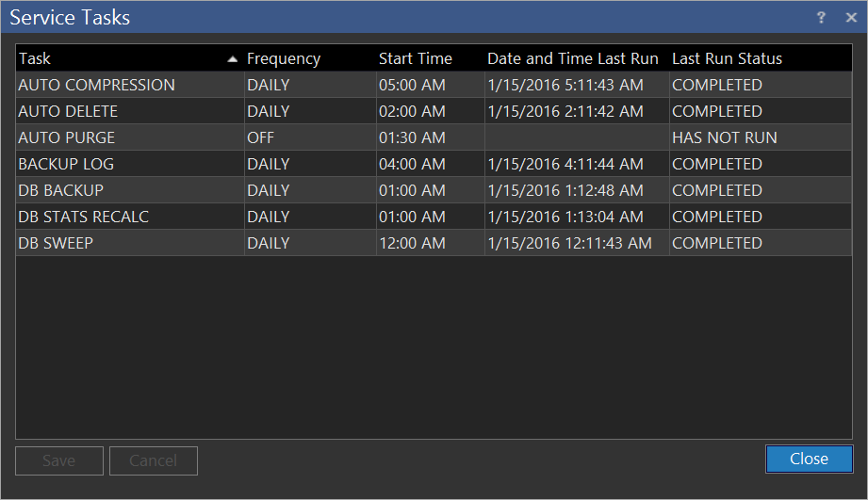Click Last Run Status column header
This screenshot has height=500, width=868.
coord(727,58)
